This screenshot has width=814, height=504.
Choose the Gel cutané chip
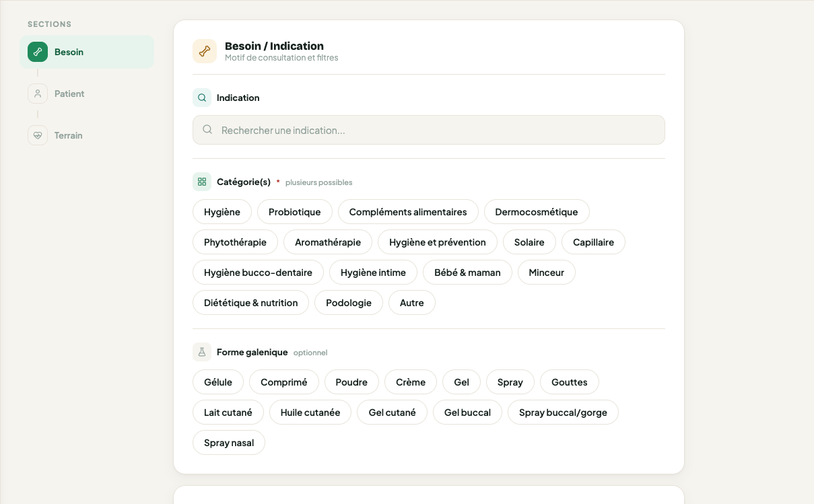point(393,412)
